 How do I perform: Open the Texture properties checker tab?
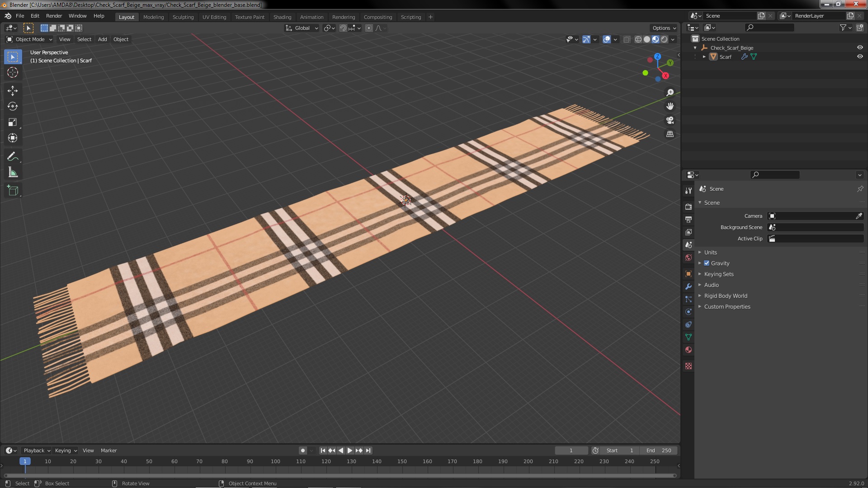click(x=689, y=366)
